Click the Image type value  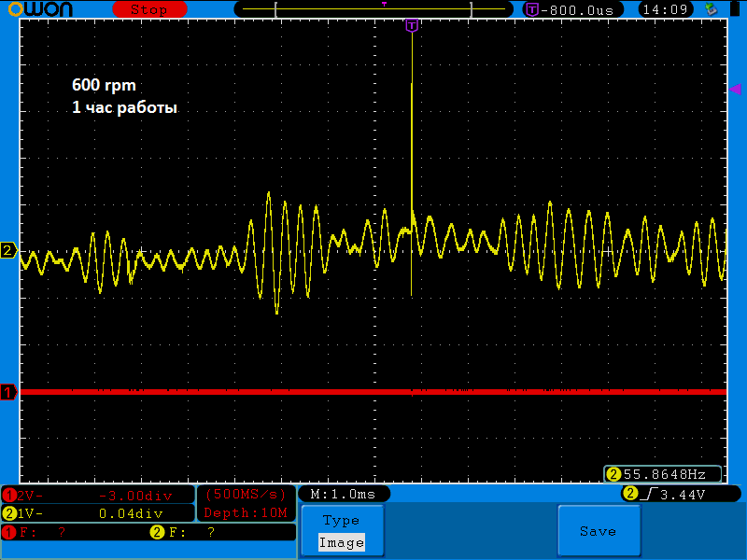pos(341,542)
